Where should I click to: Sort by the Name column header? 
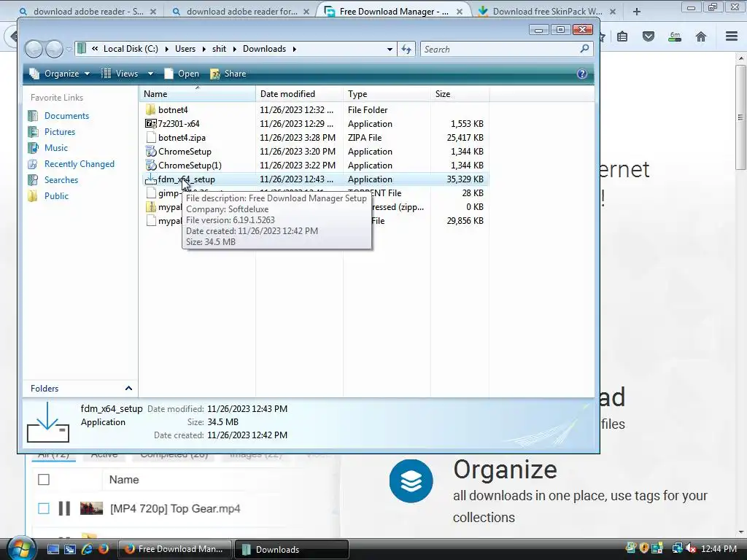click(x=197, y=94)
